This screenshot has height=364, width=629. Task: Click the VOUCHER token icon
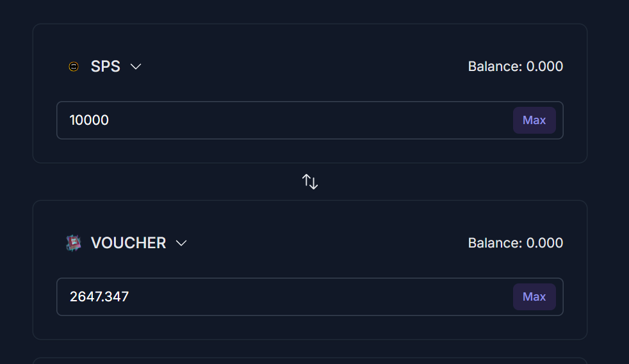click(74, 243)
